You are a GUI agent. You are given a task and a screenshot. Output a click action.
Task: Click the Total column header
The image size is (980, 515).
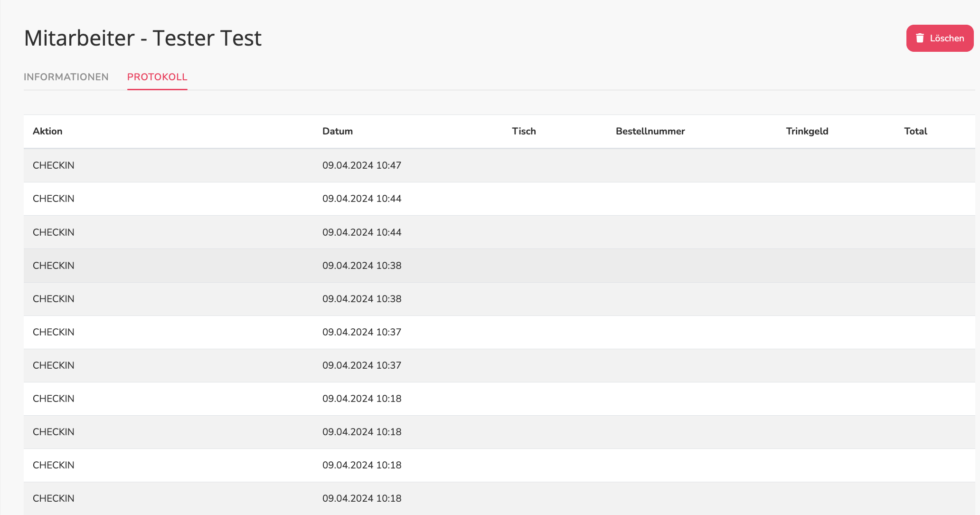pyautogui.click(x=915, y=131)
